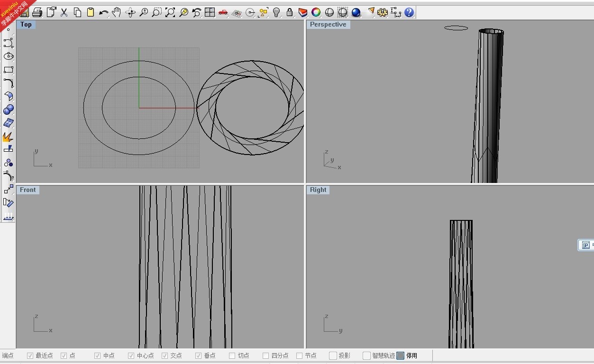Open the Layers icon
Viewport: 594px width, 364px height.
tap(303, 13)
